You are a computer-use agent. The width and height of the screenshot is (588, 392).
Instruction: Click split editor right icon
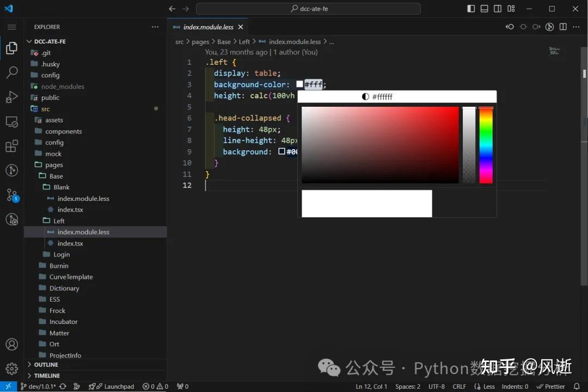563,27
